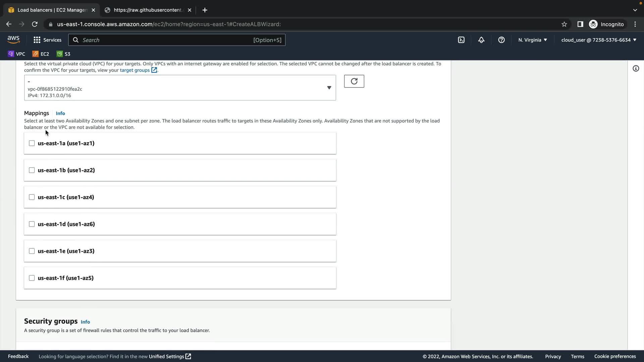Open the N. Virginia region selector
Viewport: 644px width, 362px height.
point(532,40)
